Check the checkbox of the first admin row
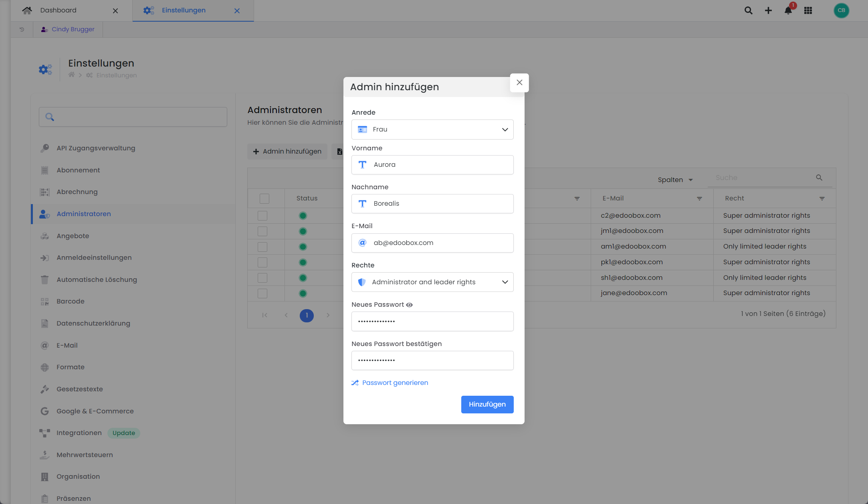868x504 pixels. pyautogui.click(x=262, y=215)
